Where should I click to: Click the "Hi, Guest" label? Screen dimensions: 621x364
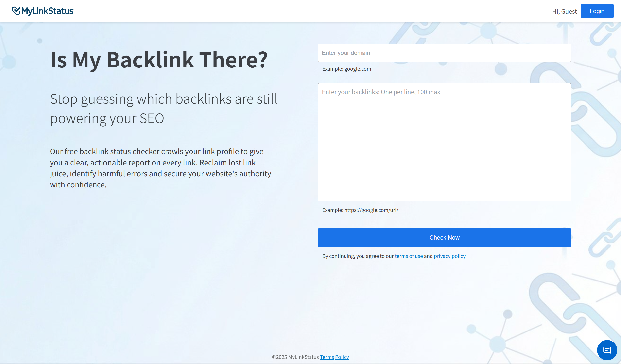[564, 11]
